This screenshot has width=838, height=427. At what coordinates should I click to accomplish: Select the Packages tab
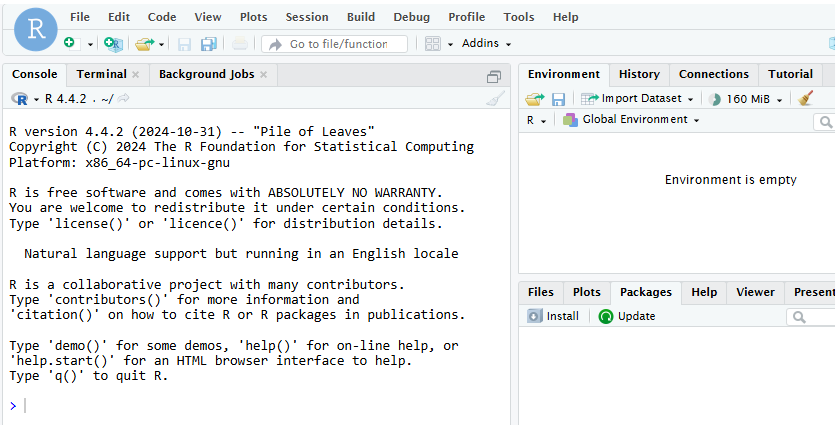click(x=646, y=293)
